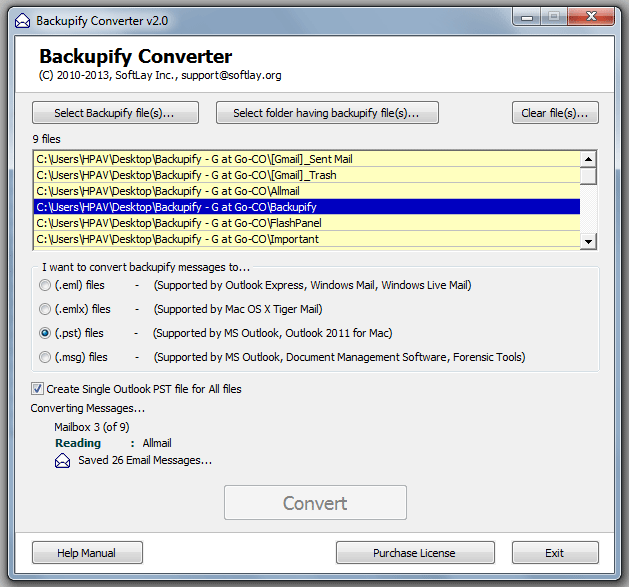Select the [Gmail]_Sent Mail file entry
Viewport: 629px width, 587px height.
pyautogui.click(x=307, y=159)
